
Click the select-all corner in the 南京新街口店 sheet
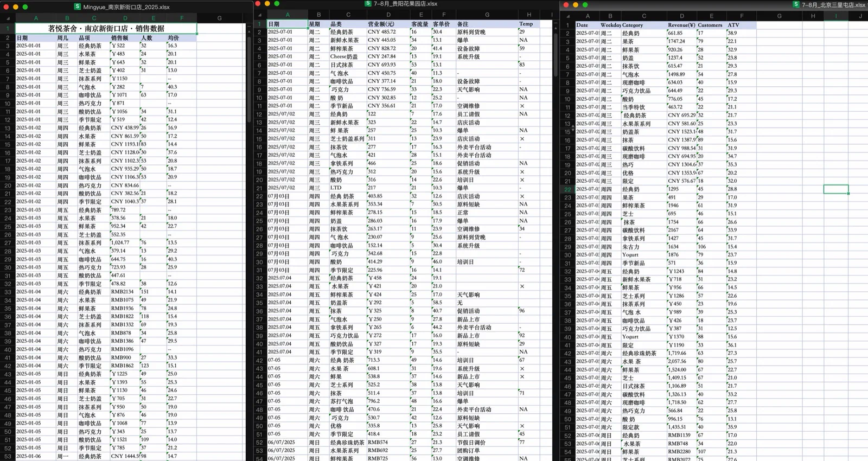pos(8,18)
